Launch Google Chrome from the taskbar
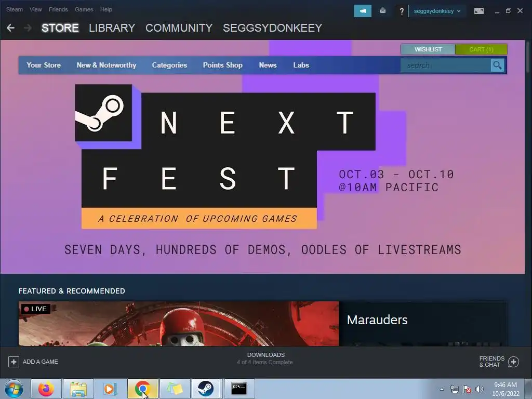This screenshot has width=532, height=399. (142, 389)
